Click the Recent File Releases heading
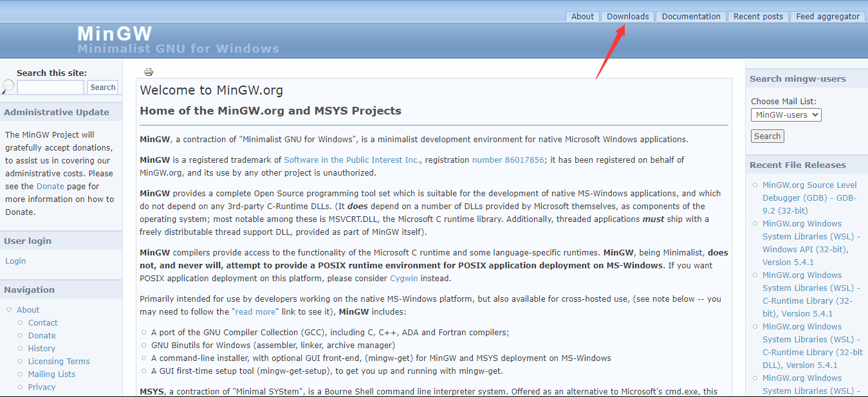 [798, 165]
